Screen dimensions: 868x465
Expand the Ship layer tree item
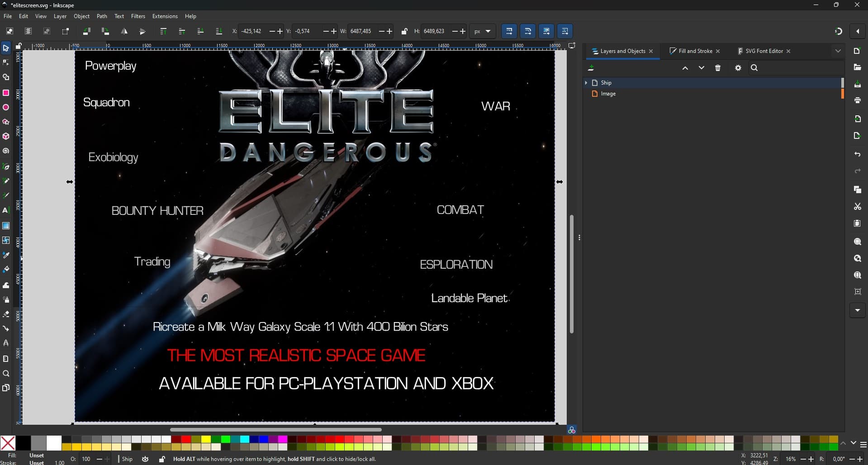(x=586, y=83)
